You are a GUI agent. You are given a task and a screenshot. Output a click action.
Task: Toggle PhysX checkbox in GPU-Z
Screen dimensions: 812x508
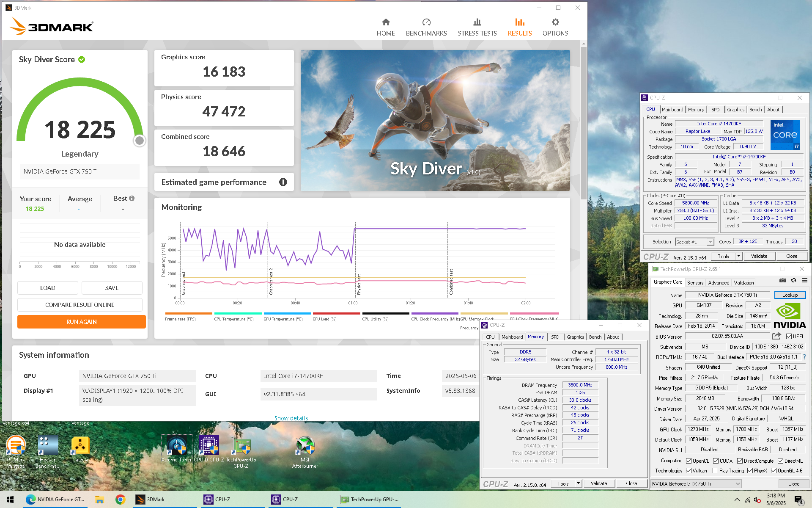[750, 470]
